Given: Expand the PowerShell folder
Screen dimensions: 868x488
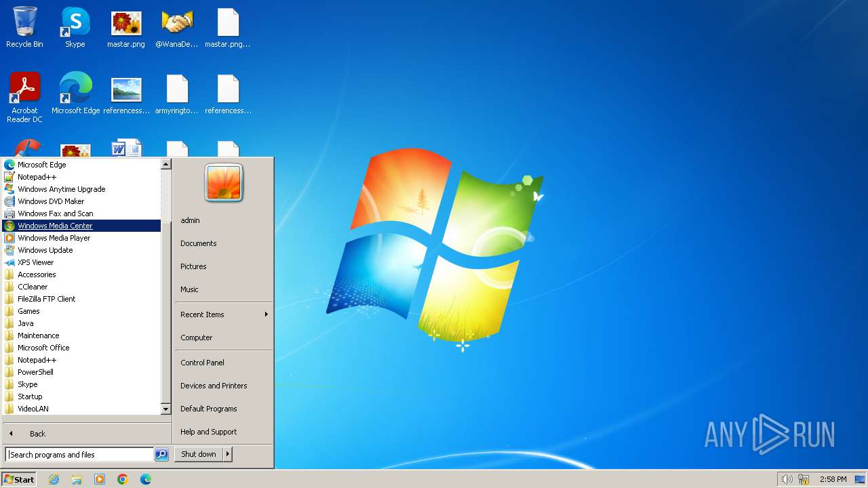Looking at the screenshot, I should [x=81, y=372].
